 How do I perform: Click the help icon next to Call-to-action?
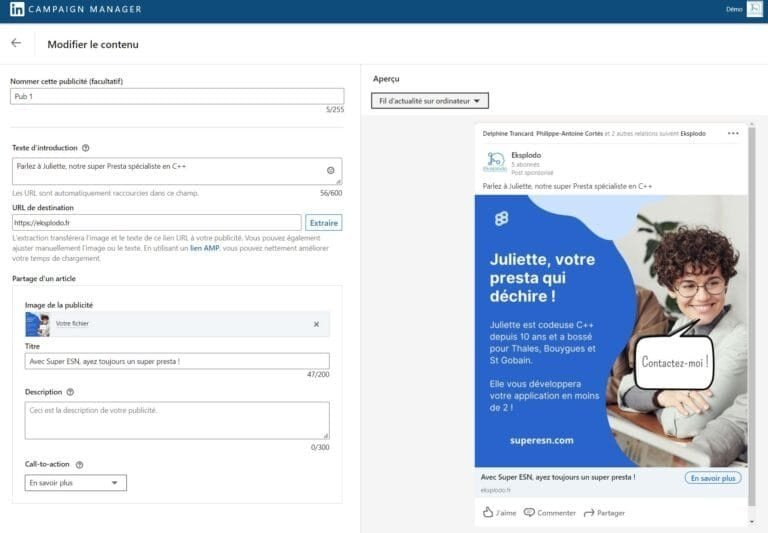[x=79, y=464]
